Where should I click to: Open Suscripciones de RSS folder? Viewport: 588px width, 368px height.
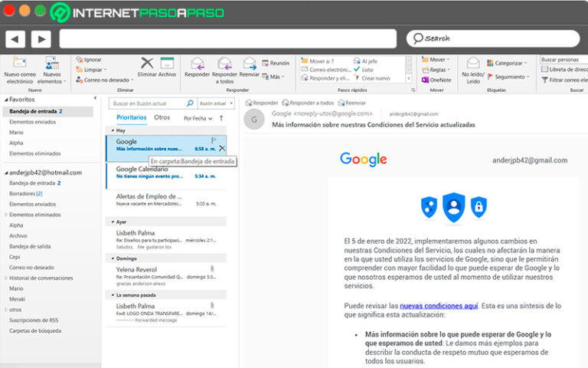coord(34,320)
